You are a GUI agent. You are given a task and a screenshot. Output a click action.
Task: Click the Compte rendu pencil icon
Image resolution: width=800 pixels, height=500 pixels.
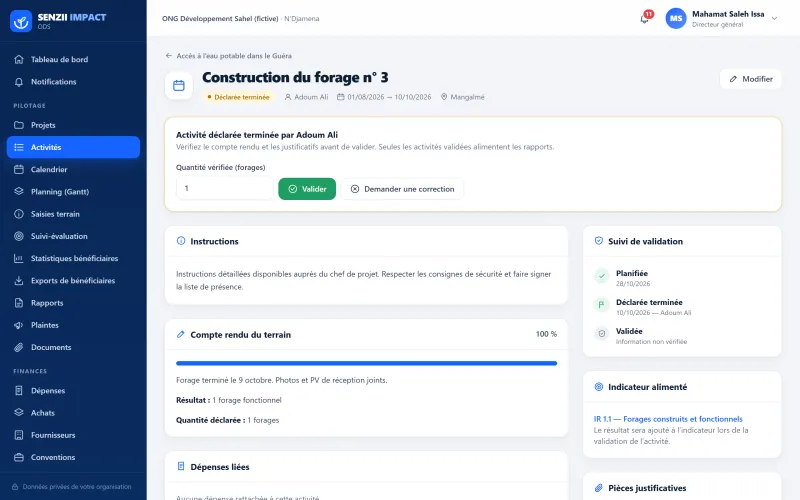[x=181, y=334]
